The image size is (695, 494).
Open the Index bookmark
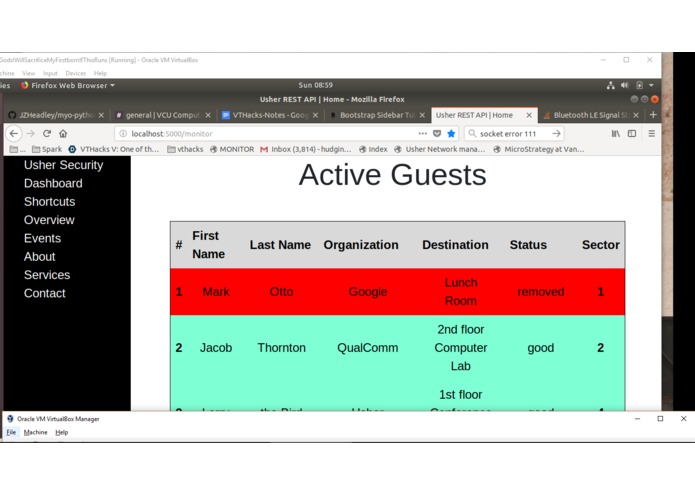(x=373, y=149)
